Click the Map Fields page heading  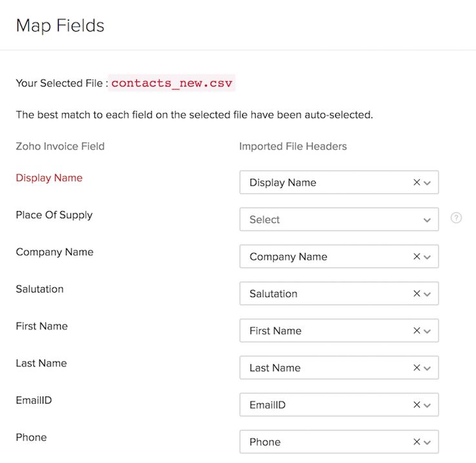click(60, 26)
